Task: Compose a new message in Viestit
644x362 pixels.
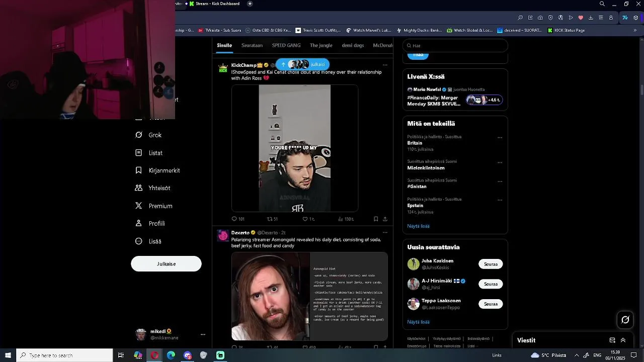Action: [x=612, y=340]
